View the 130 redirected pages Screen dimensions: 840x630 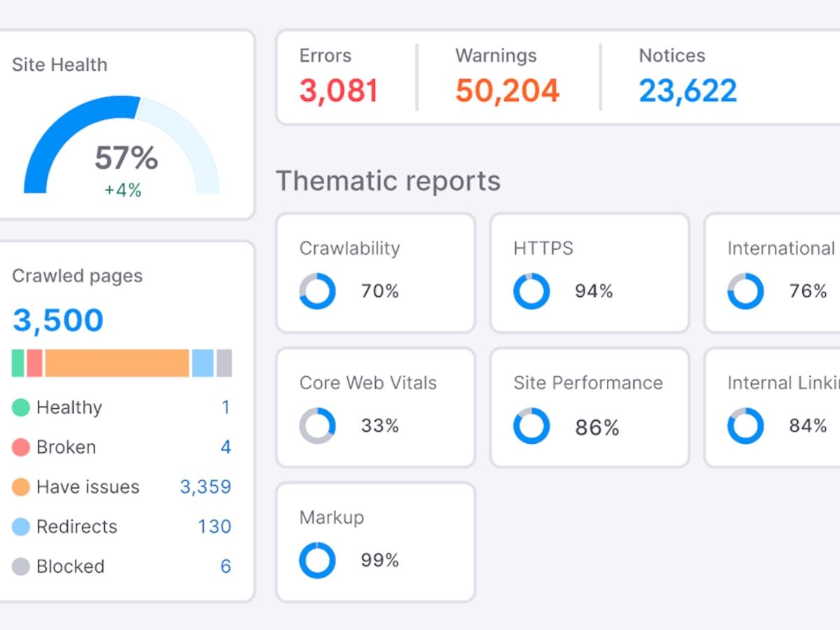214,526
